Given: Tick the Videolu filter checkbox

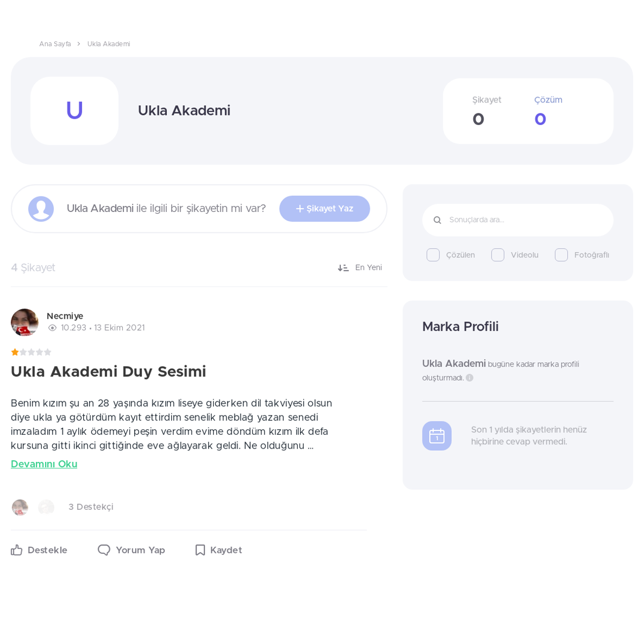Looking at the screenshot, I should point(497,255).
